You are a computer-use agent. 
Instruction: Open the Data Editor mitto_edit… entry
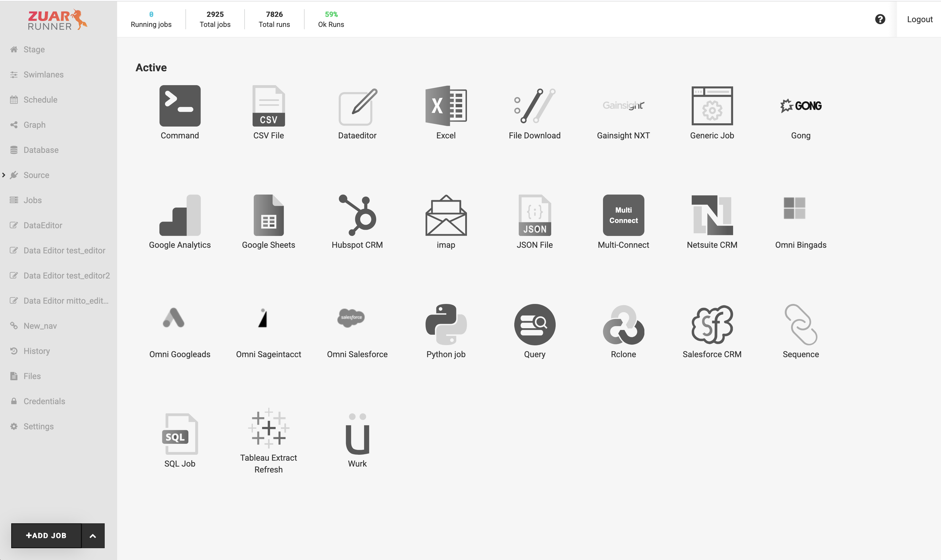tap(66, 301)
